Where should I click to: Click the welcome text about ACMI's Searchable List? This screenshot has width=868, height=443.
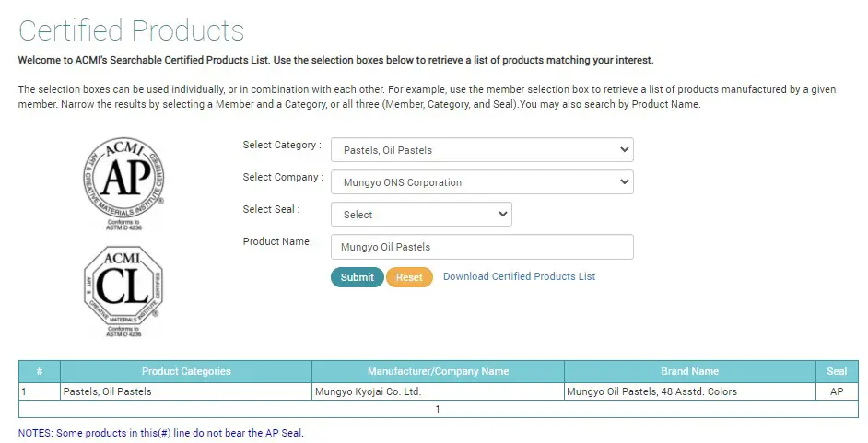pos(335,60)
